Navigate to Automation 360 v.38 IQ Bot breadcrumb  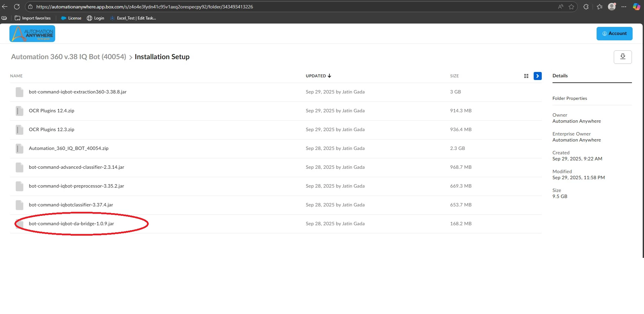click(x=69, y=57)
